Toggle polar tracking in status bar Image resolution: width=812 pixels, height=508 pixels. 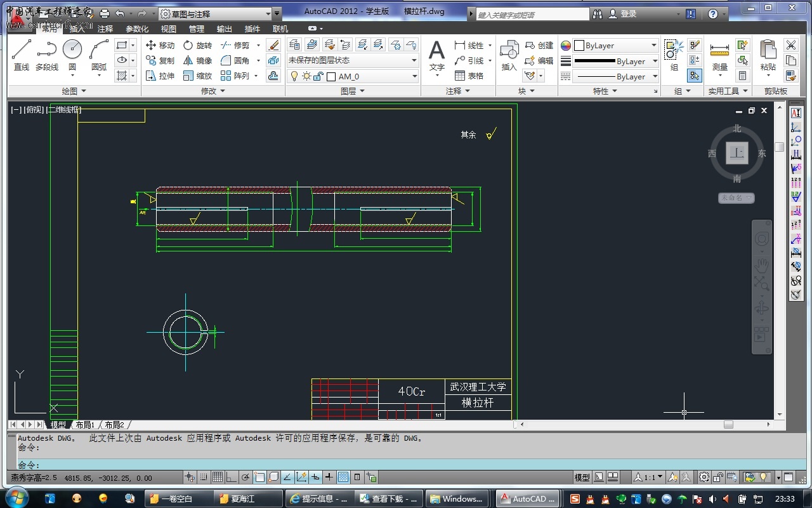(245, 478)
